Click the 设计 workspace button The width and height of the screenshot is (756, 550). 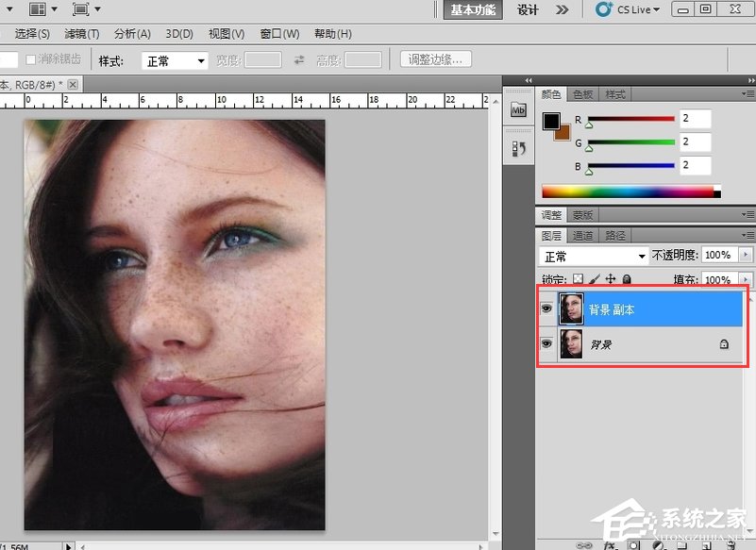point(528,9)
